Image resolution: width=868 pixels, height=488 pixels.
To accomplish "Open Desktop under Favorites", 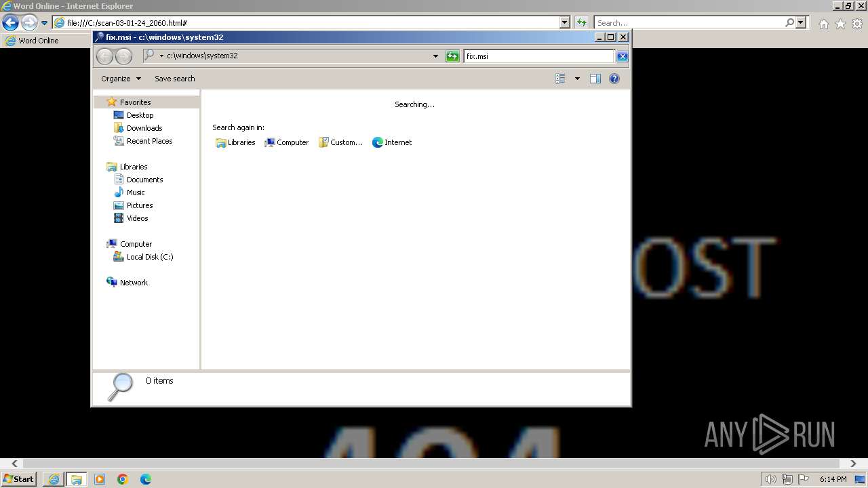I will pos(140,115).
